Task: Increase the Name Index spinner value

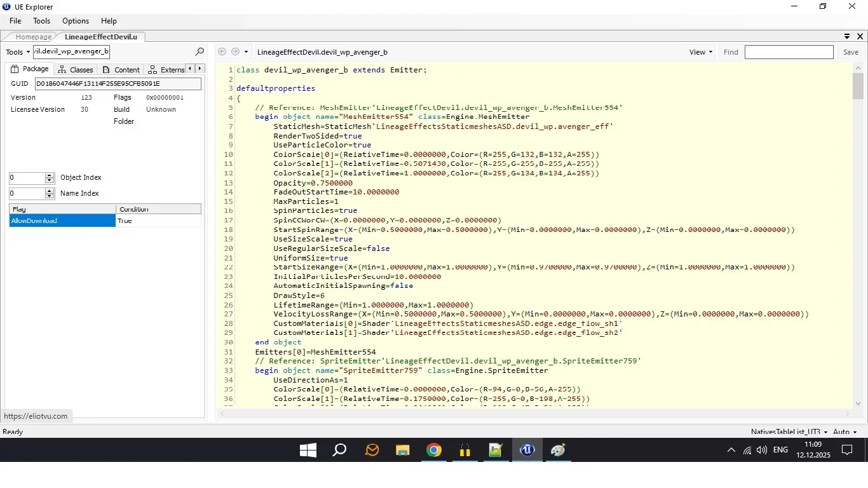Action: coord(50,191)
